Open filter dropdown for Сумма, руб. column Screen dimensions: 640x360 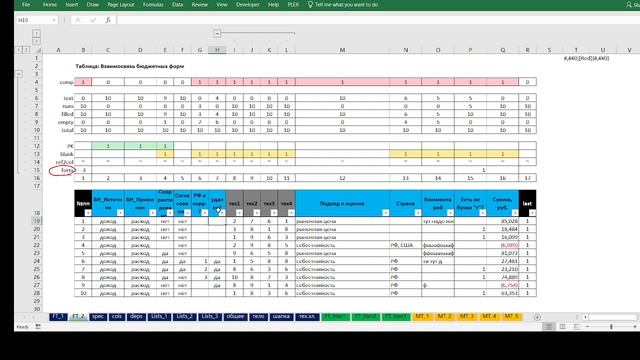[515, 213]
